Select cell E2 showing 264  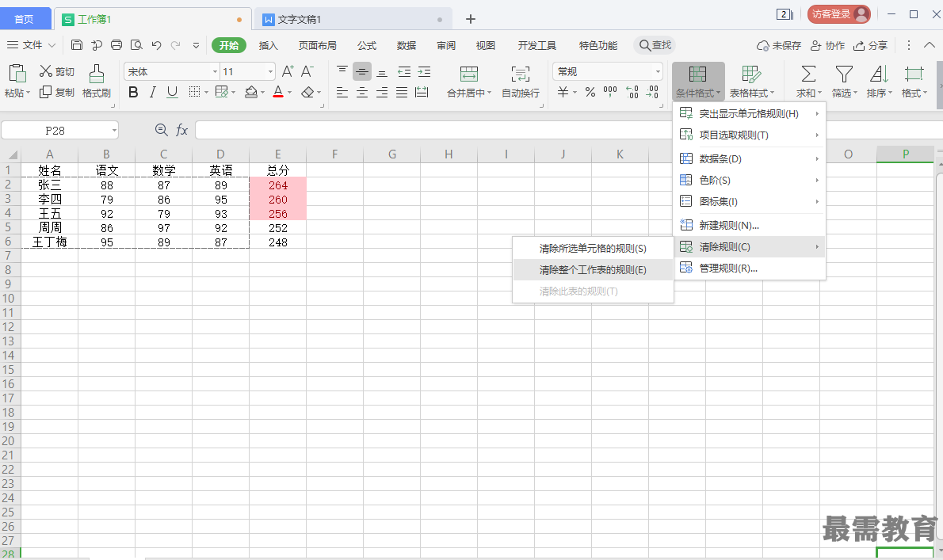tap(278, 185)
